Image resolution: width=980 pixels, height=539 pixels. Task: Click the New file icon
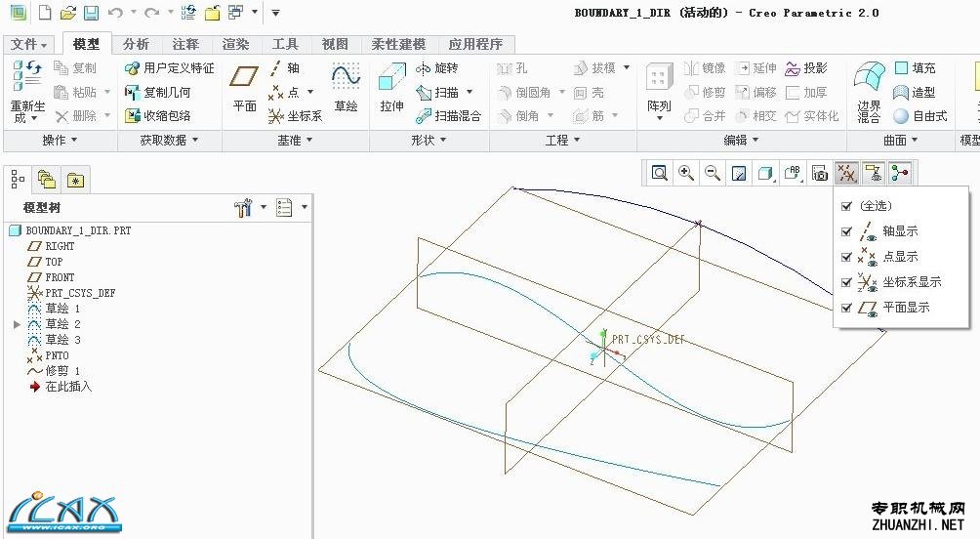[x=45, y=12]
